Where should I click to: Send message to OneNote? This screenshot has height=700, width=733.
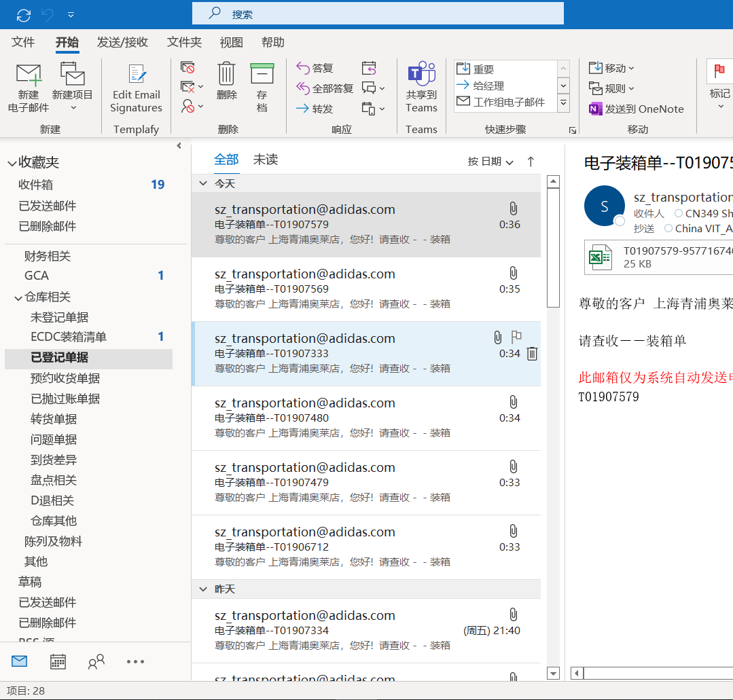click(637, 109)
